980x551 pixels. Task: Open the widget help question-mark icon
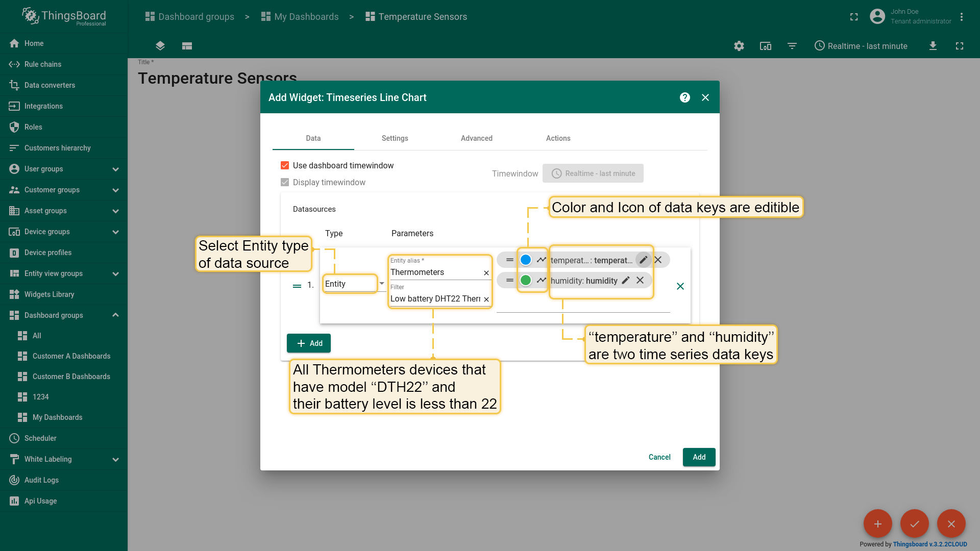tap(685, 97)
